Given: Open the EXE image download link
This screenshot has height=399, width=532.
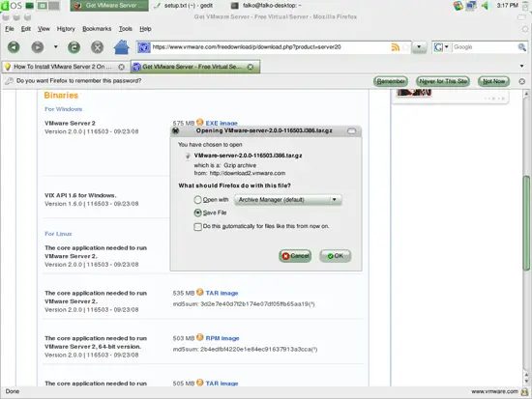Looking at the screenshot, I should [222, 124].
